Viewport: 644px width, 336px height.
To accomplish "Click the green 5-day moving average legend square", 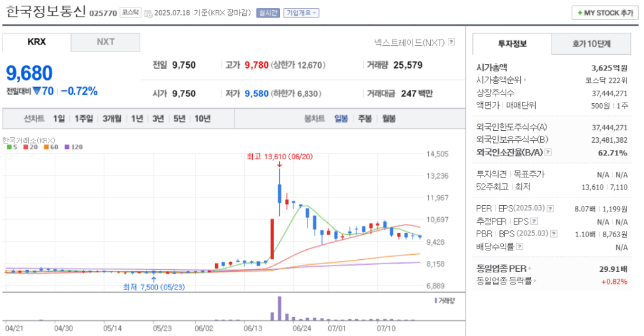I will [x=9, y=147].
